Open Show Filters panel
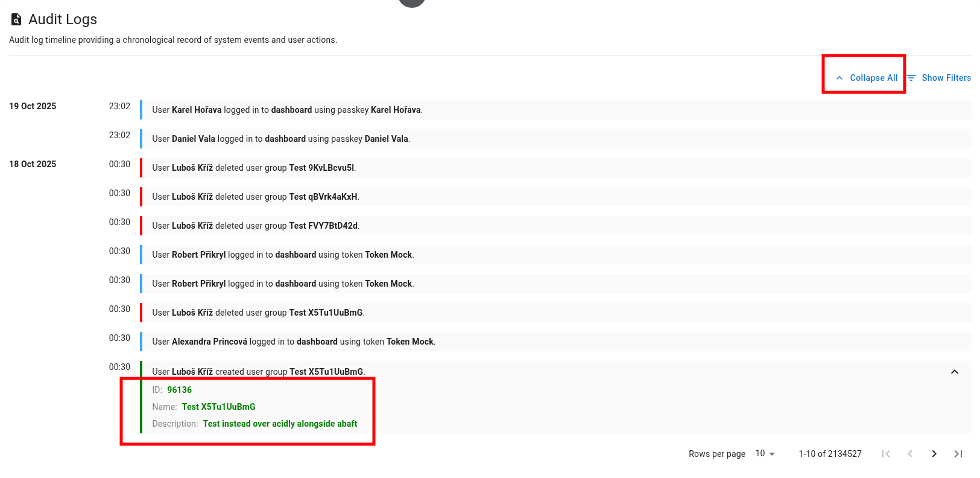 [946, 78]
